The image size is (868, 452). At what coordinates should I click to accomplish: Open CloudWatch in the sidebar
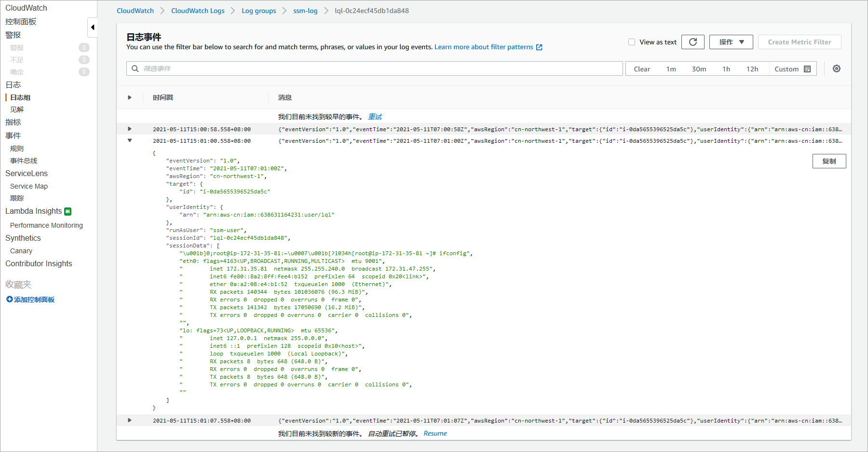[26, 8]
